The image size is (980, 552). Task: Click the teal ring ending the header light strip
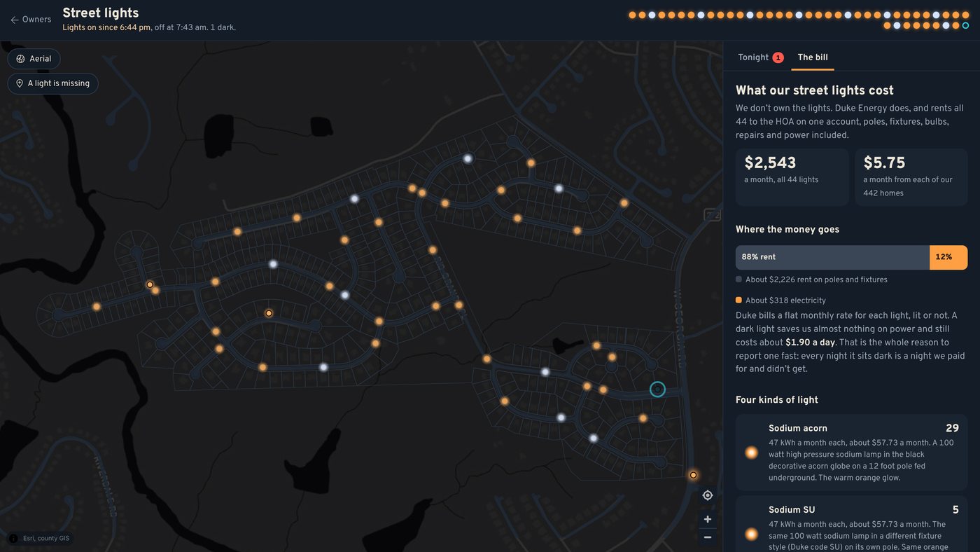965,26
